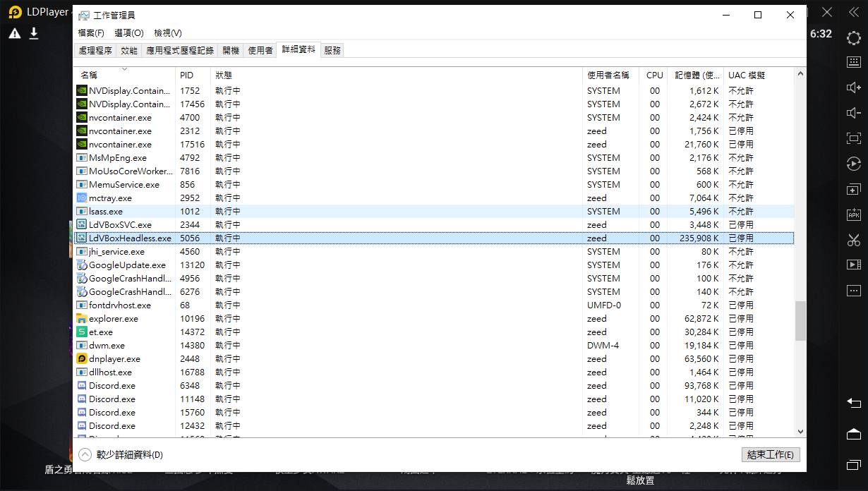Click the 結束工作(E) button
Screen dimensions: 868x491
pyautogui.click(x=771, y=455)
